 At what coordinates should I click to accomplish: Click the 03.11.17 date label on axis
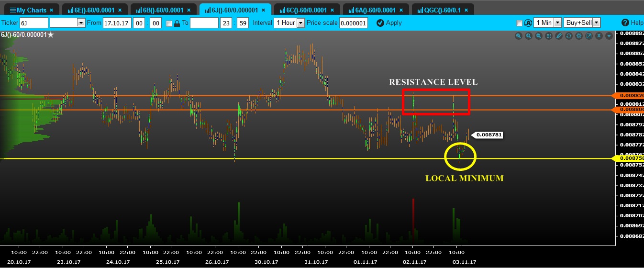click(464, 262)
